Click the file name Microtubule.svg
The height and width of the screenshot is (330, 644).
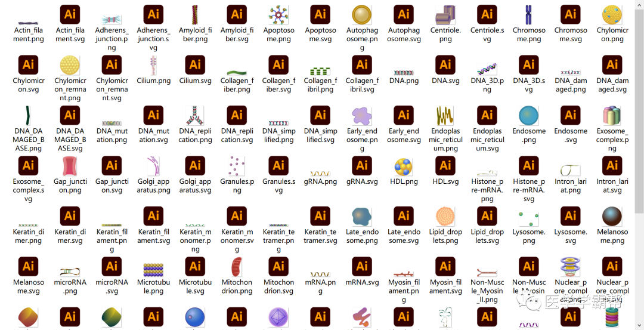pyautogui.click(x=195, y=287)
